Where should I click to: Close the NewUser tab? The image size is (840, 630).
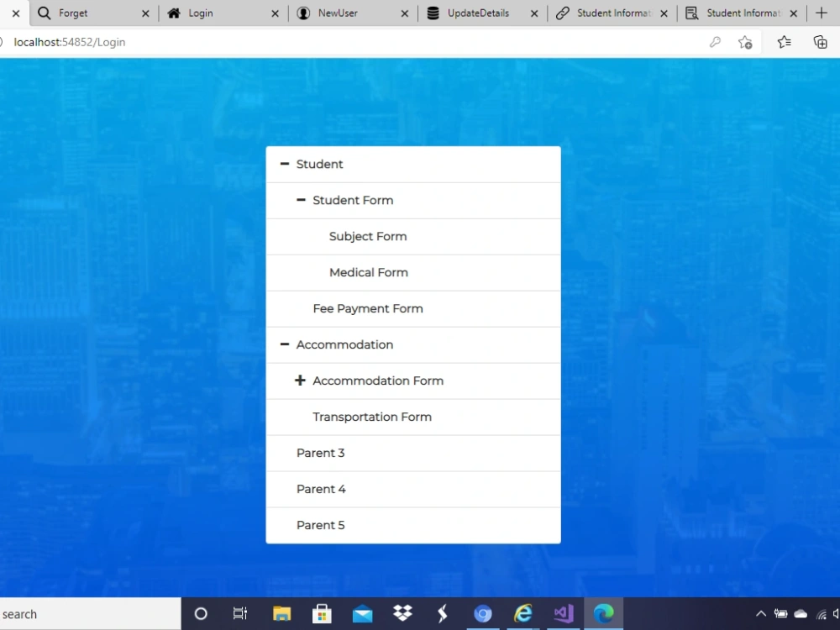[x=405, y=13]
